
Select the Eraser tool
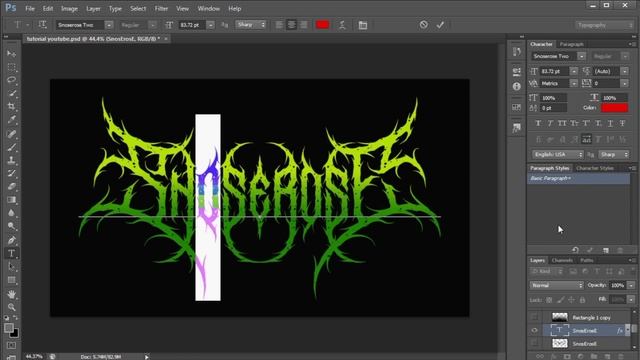pyautogui.click(x=11, y=187)
